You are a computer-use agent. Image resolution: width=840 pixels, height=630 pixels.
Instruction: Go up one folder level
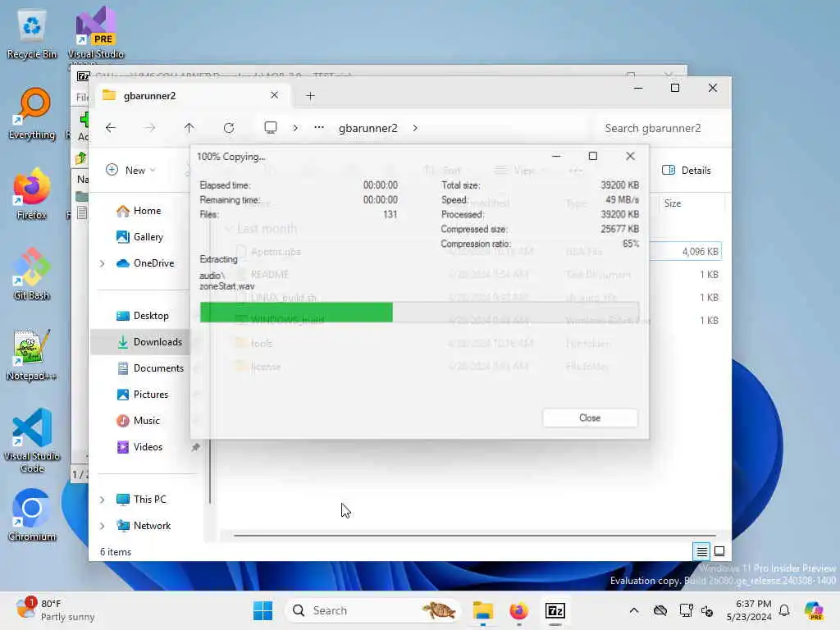[189, 128]
